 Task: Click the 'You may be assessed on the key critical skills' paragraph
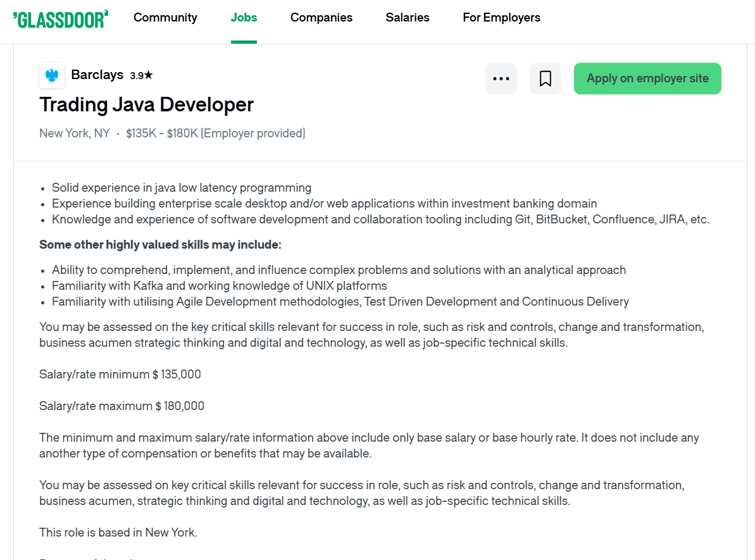[x=371, y=335]
